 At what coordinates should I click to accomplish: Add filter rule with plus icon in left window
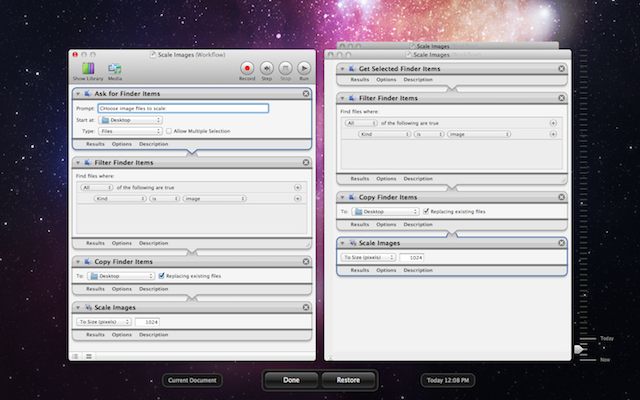click(297, 187)
